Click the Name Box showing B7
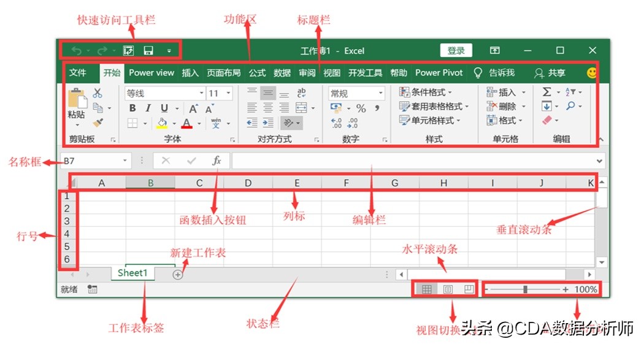The height and width of the screenshot is (347, 644). pyautogui.click(x=96, y=161)
